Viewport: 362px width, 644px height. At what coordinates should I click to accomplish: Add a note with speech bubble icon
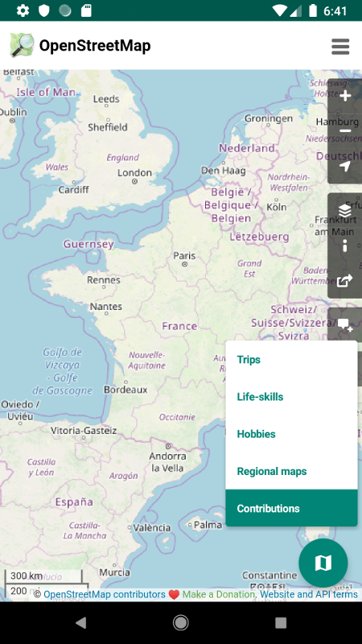click(x=345, y=325)
